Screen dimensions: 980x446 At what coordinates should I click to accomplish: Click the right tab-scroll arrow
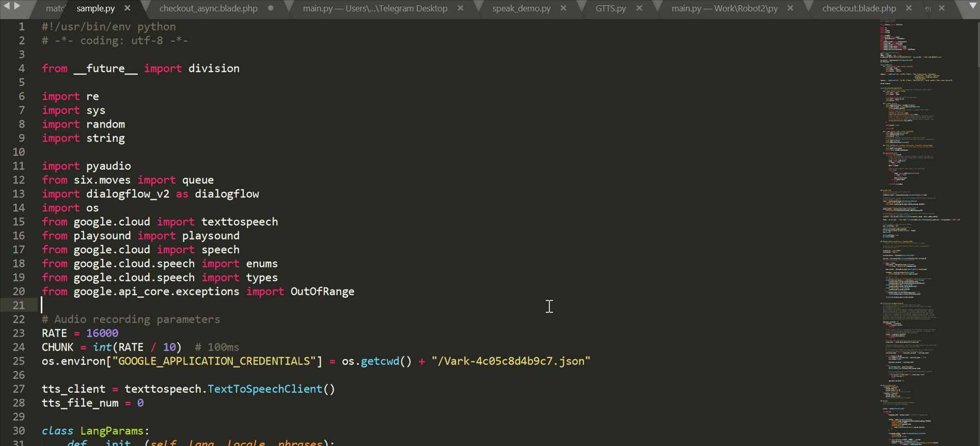click(18, 6)
